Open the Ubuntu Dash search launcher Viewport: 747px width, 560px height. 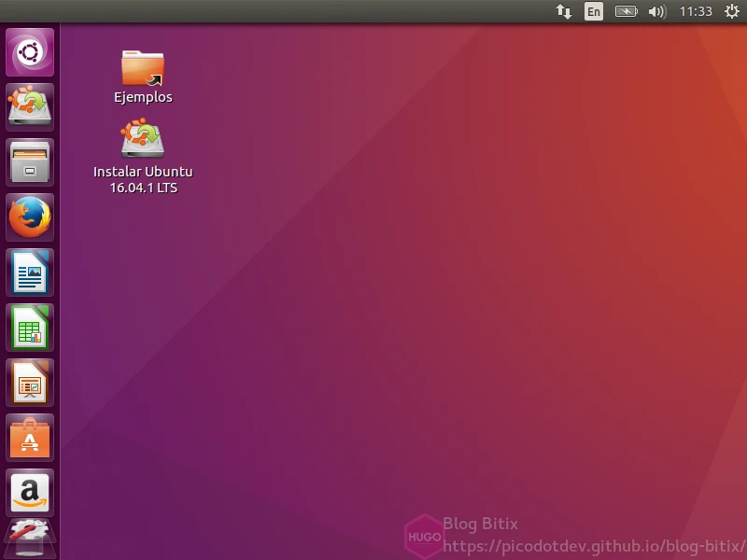tap(30, 52)
